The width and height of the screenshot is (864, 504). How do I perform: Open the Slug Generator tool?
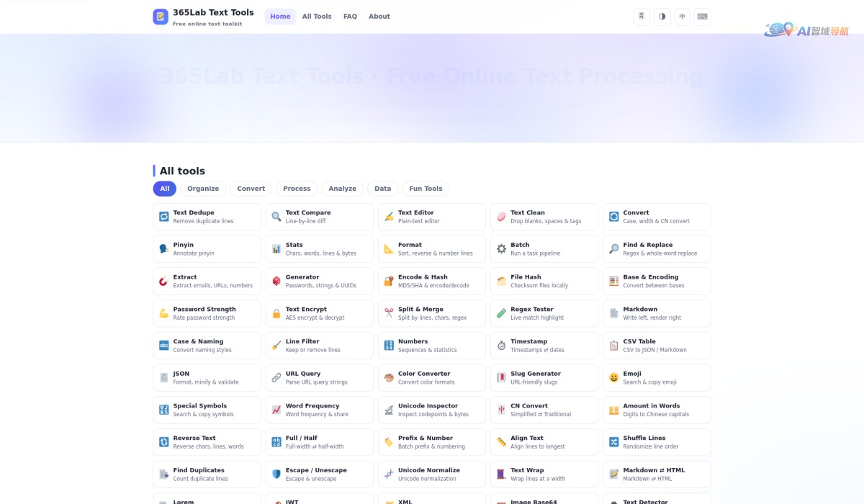tap(544, 377)
